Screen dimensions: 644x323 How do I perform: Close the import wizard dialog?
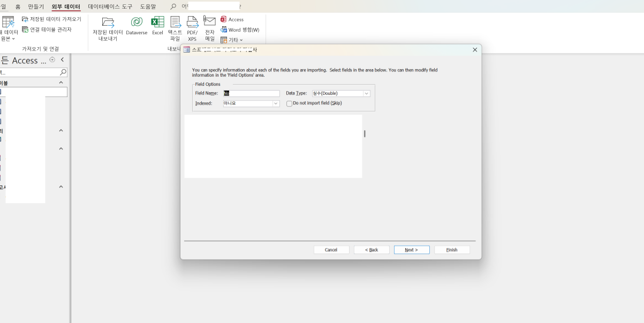click(475, 50)
